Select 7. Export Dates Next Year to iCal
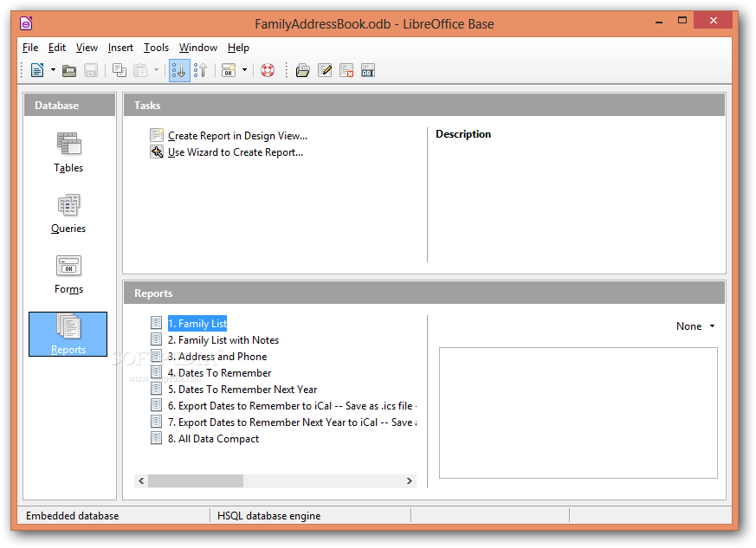Screen dimensions: 756x548 [x=292, y=422]
